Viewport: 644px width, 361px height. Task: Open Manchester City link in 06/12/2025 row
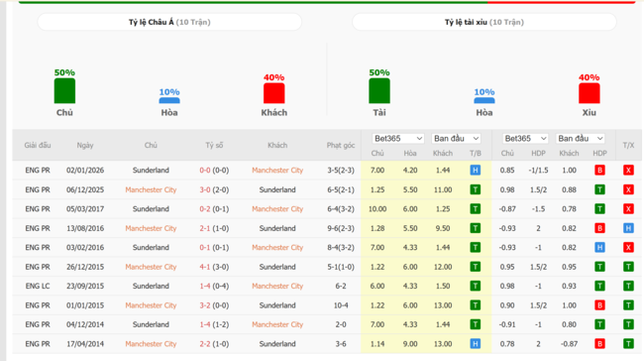point(151,189)
